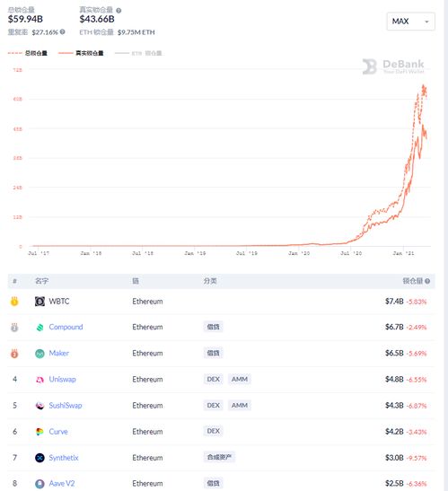The image size is (448, 491).
Task: Click the DeBank watermark logo
Action: pos(393,66)
